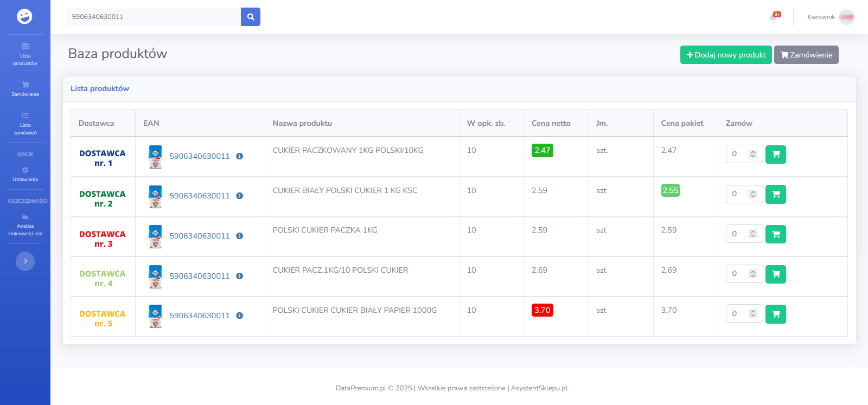
Task: Show info for Dostawca nr. 2 EAN
Action: 239,196
